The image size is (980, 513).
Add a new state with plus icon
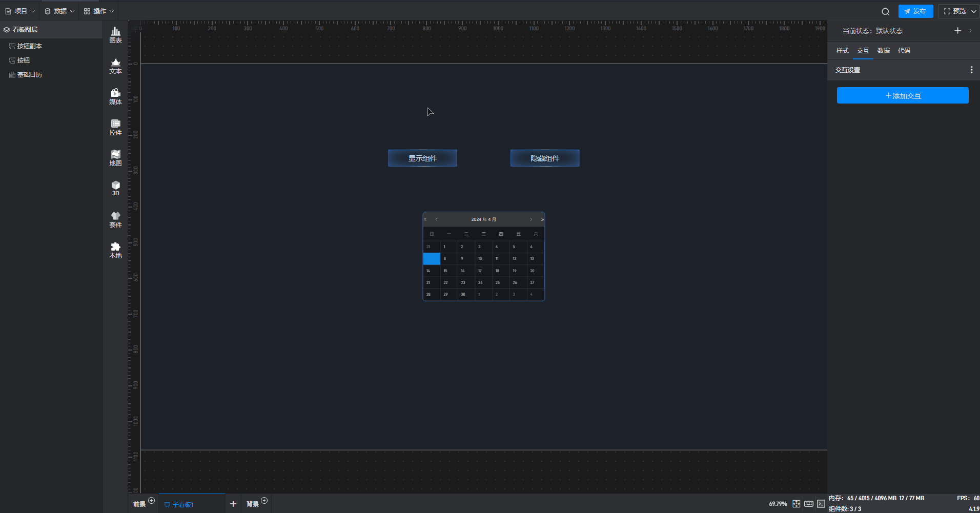pyautogui.click(x=957, y=31)
